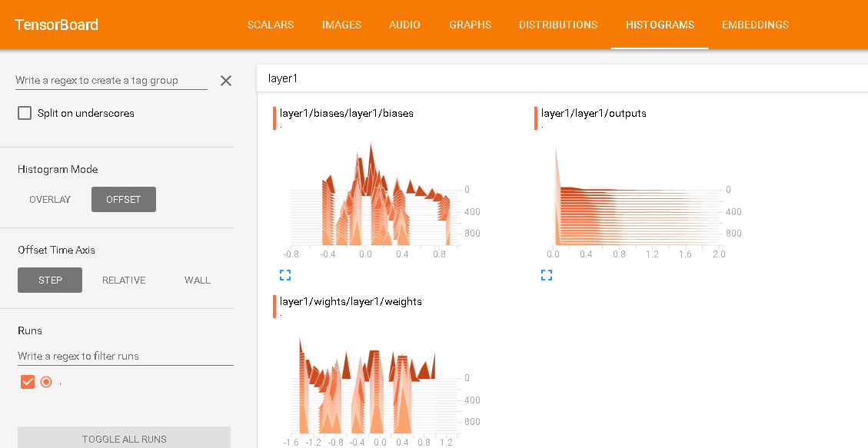Open the AUDIO tab
The width and height of the screenshot is (868, 448).
click(404, 25)
